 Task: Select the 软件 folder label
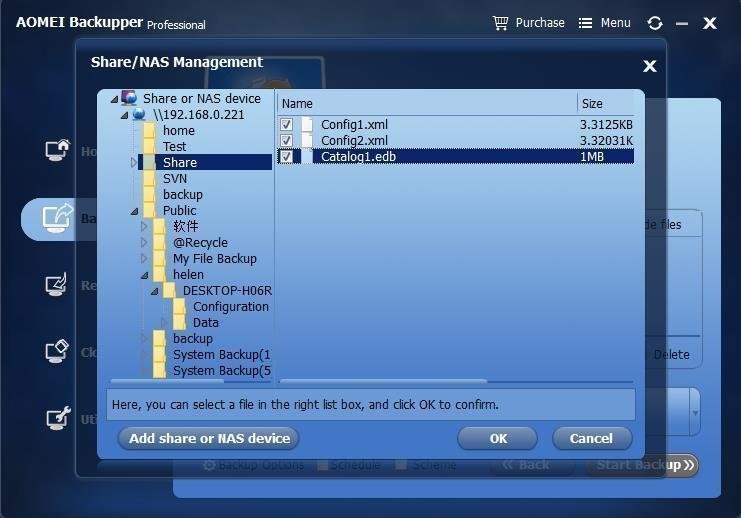click(x=185, y=226)
